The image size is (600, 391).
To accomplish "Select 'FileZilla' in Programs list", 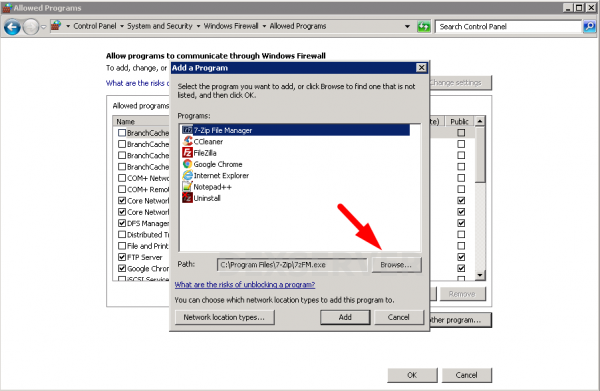I will click(205, 153).
